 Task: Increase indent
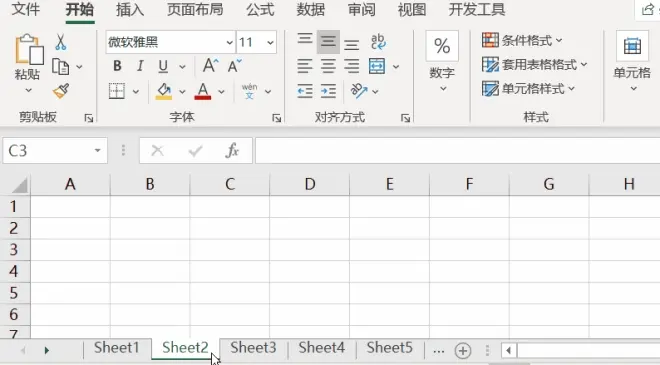tap(328, 91)
